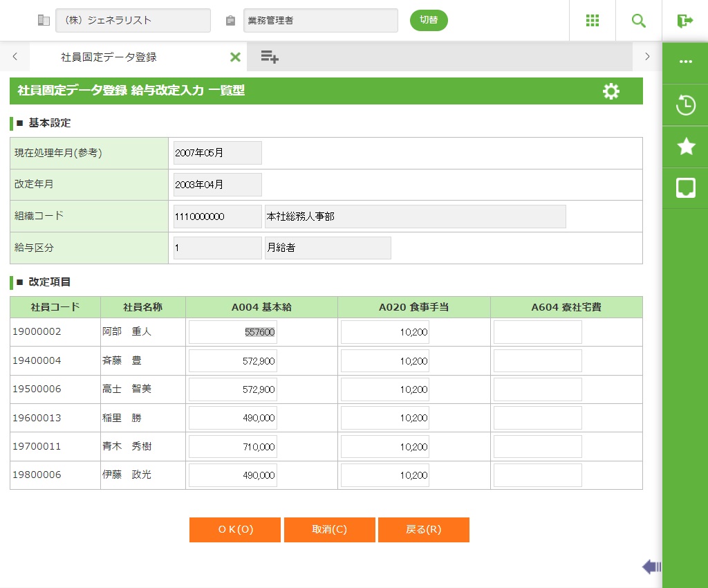Click 基本給 field for 斉藤 豊
This screenshot has height=588, width=708.
tap(233, 361)
